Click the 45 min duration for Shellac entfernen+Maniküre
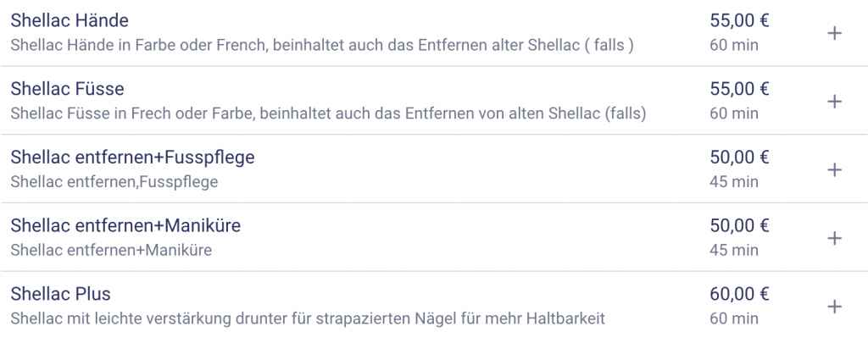Viewport: 868px width, 343px height. (733, 250)
